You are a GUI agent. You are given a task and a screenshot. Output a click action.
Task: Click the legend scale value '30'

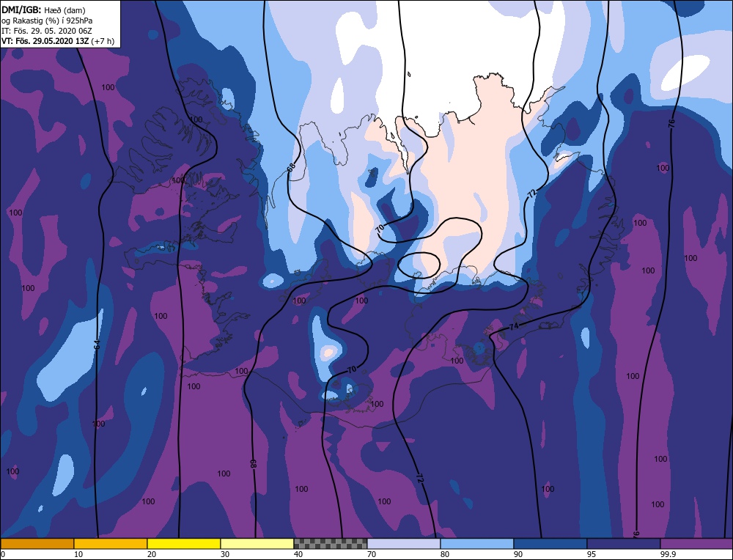click(x=225, y=554)
